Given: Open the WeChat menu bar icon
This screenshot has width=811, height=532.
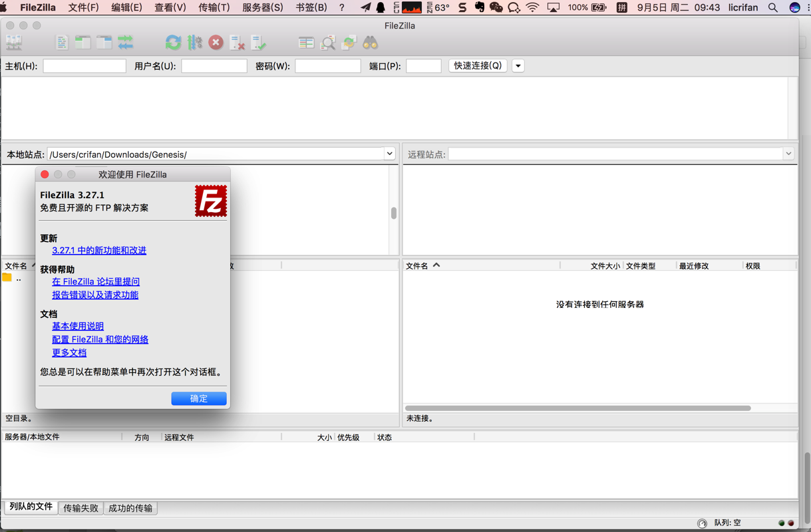Looking at the screenshot, I should [496, 7].
